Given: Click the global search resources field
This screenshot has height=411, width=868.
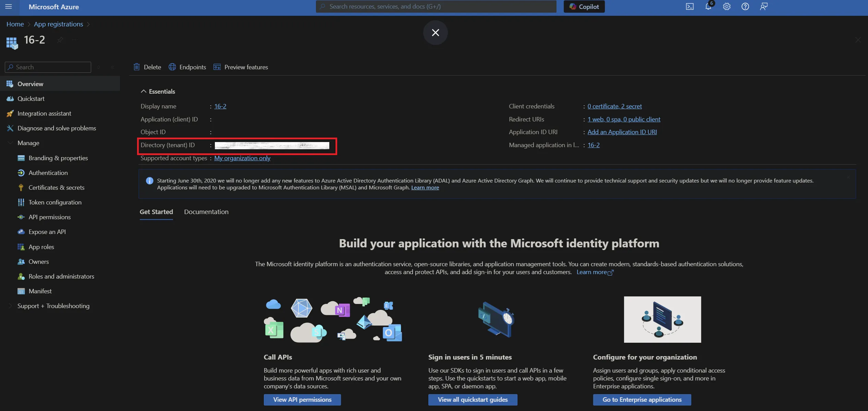Looking at the screenshot, I should 436,7.
